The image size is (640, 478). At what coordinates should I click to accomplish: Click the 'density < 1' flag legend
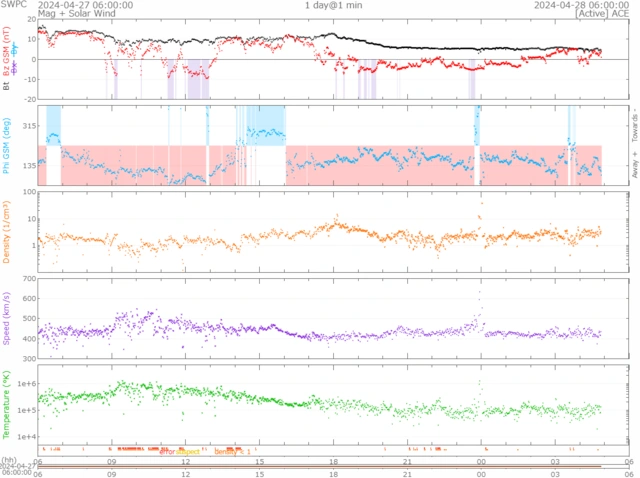tap(232, 451)
